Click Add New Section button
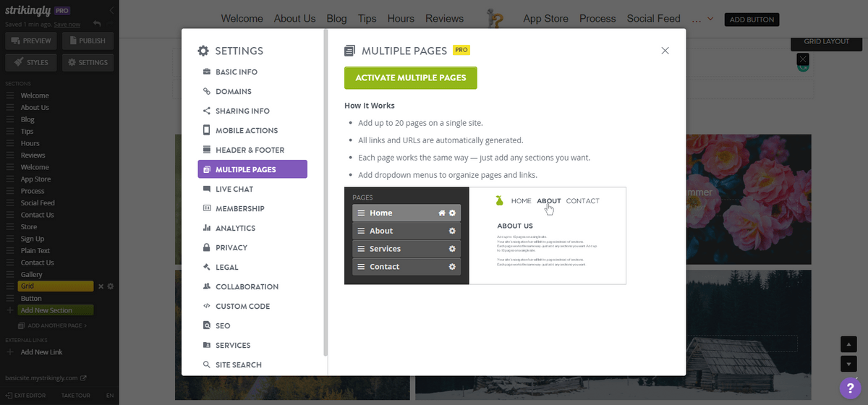Viewport: 868px width, 405px height. coord(56,310)
